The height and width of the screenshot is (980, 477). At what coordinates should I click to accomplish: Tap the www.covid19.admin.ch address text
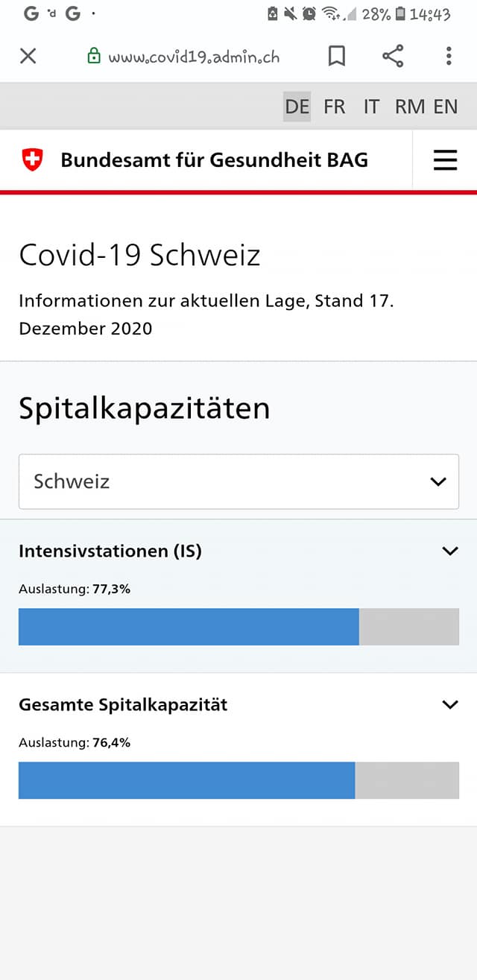[x=194, y=57]
